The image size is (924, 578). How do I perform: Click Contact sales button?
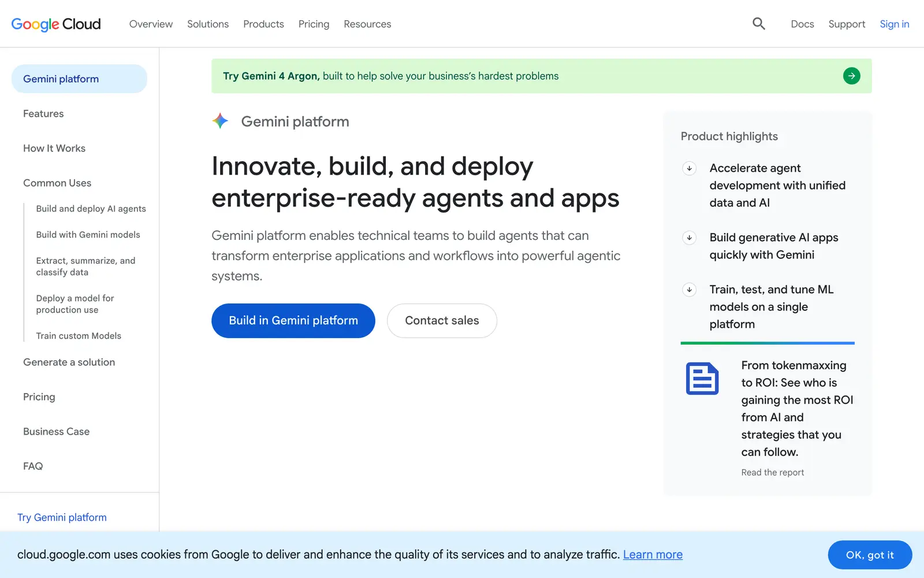442,321
